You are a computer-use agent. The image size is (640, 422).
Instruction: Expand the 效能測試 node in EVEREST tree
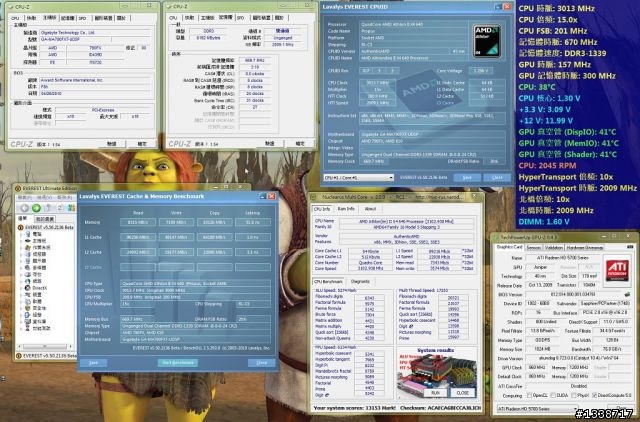(x=21, y=328)
